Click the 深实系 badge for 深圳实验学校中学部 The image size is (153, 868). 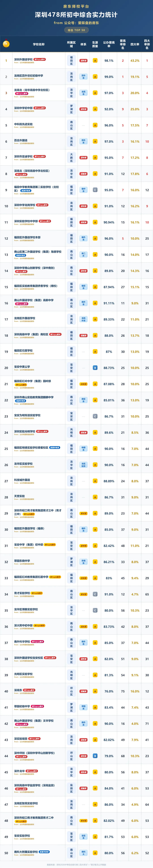coord(84,222)
